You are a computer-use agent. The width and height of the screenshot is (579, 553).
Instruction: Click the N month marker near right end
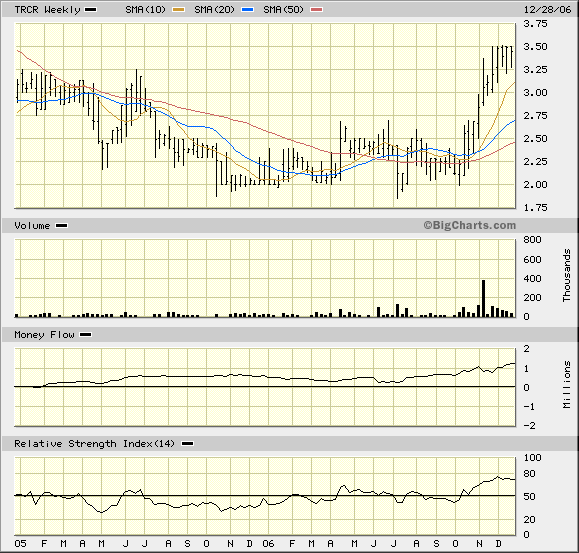(479, 543)
